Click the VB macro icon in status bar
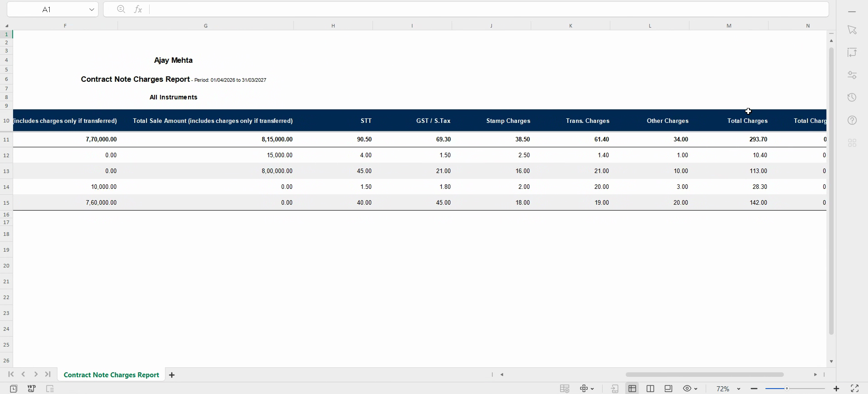The width and height of the screenshot is (868, 394). click(32, 389)
